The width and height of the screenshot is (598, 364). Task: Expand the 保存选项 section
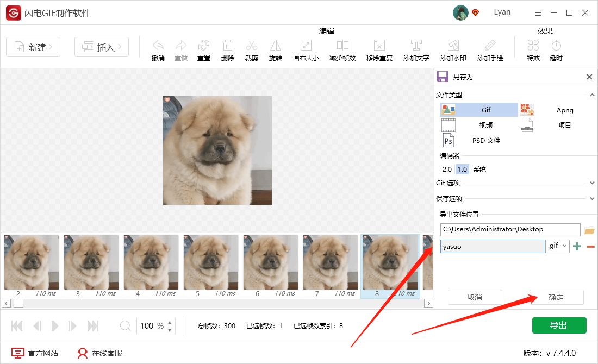click(x=591, y=198)
